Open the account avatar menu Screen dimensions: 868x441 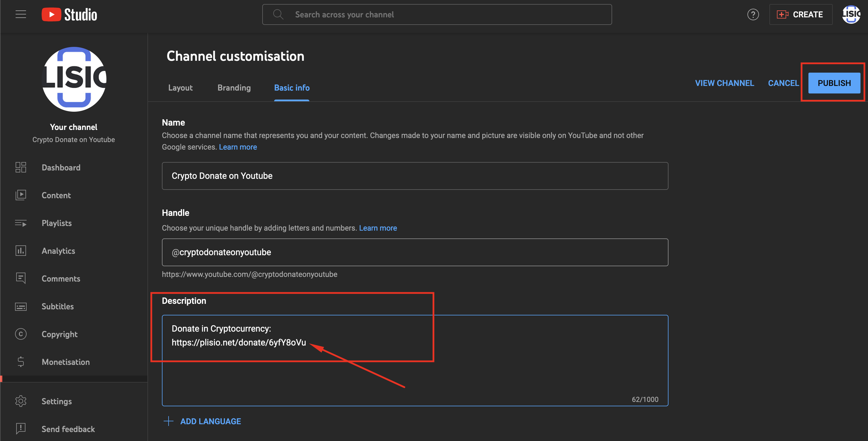pos(851,14)
